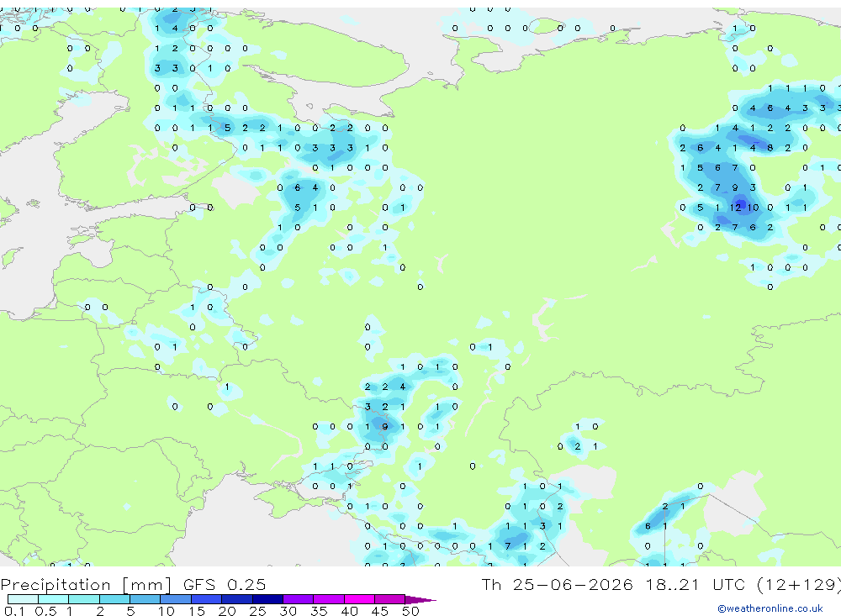Click the map value '10' beside the 12

tap(753, 208)
